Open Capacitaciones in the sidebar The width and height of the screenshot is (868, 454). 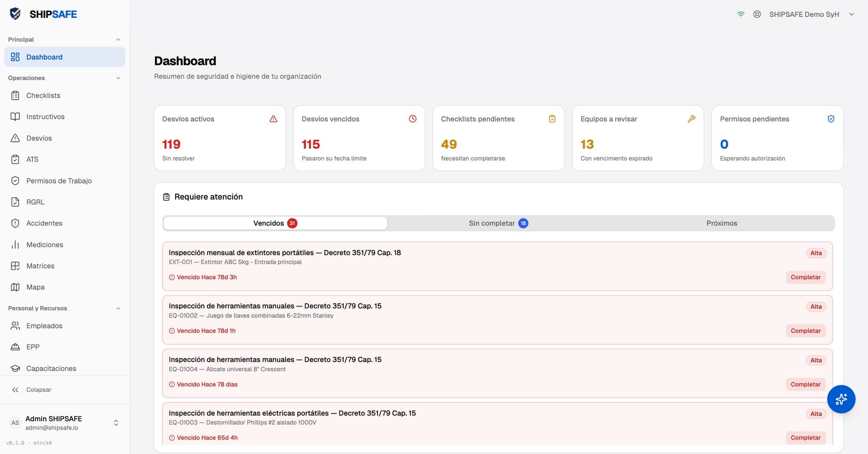(65, 369)
